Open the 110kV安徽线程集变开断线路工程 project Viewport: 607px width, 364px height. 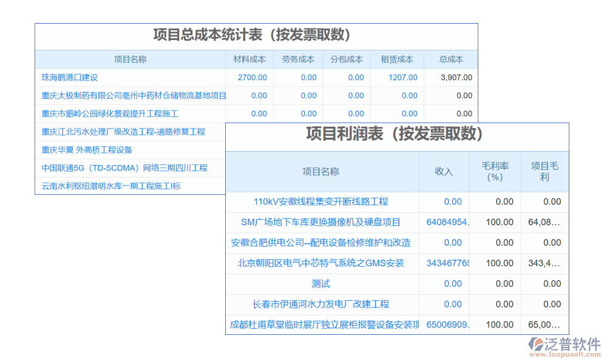point(320,201)
